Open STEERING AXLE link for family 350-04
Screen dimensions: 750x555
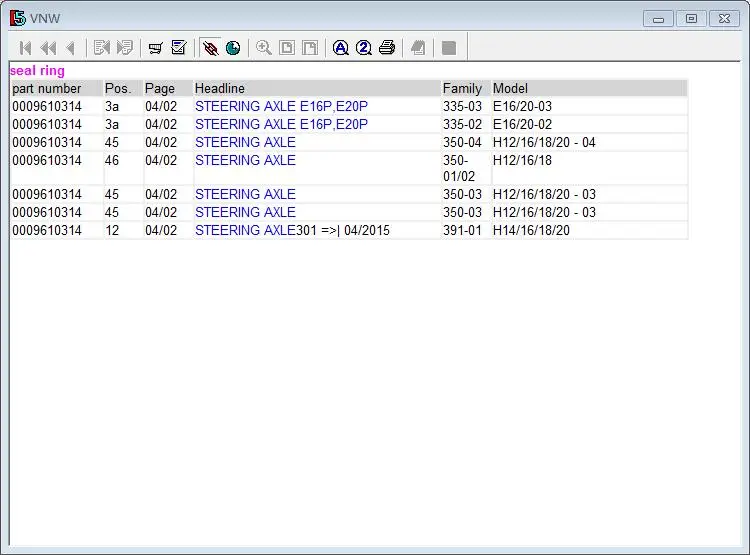(245, 142)
